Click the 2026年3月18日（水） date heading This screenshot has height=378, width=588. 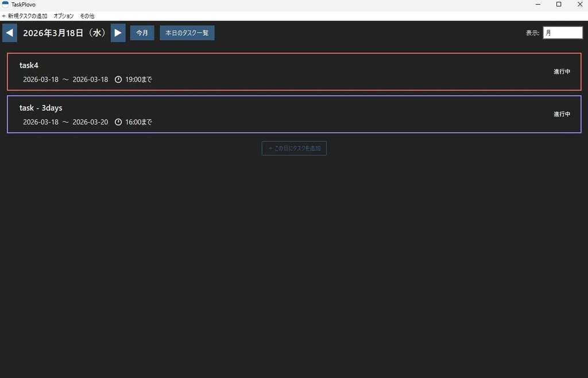(x=64, y=33)
